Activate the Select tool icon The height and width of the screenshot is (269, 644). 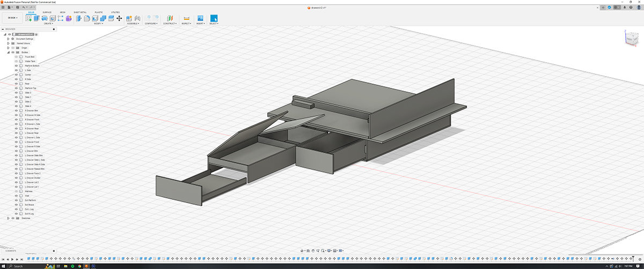pyautogui.click(x=214, y=18)
